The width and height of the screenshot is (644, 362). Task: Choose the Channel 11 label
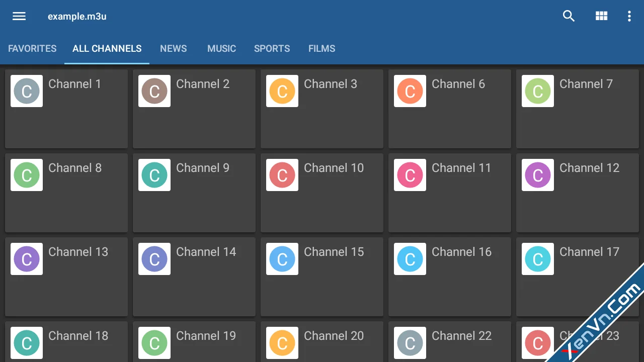coord(461,168)
